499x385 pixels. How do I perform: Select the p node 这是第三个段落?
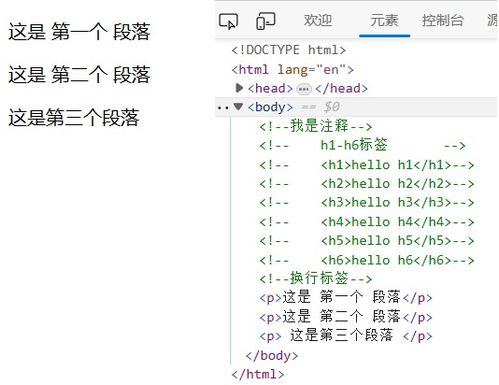[x=346, y=335]
